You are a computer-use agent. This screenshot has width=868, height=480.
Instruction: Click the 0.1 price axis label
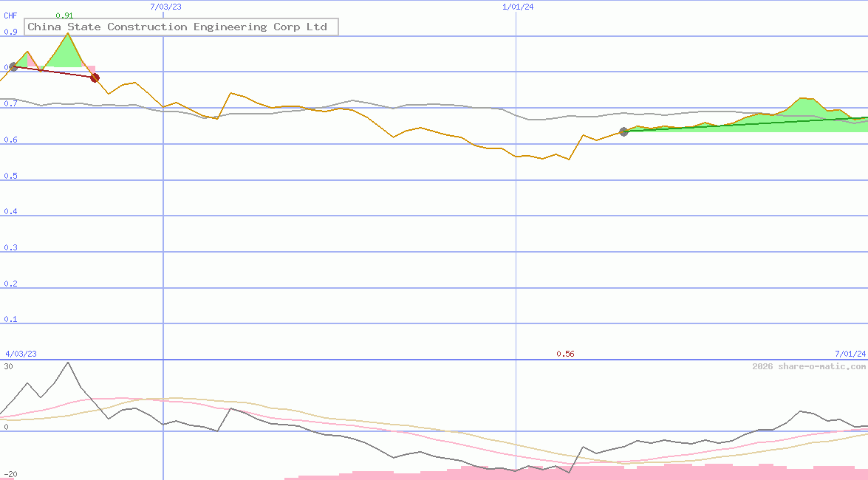coord(10,319)
